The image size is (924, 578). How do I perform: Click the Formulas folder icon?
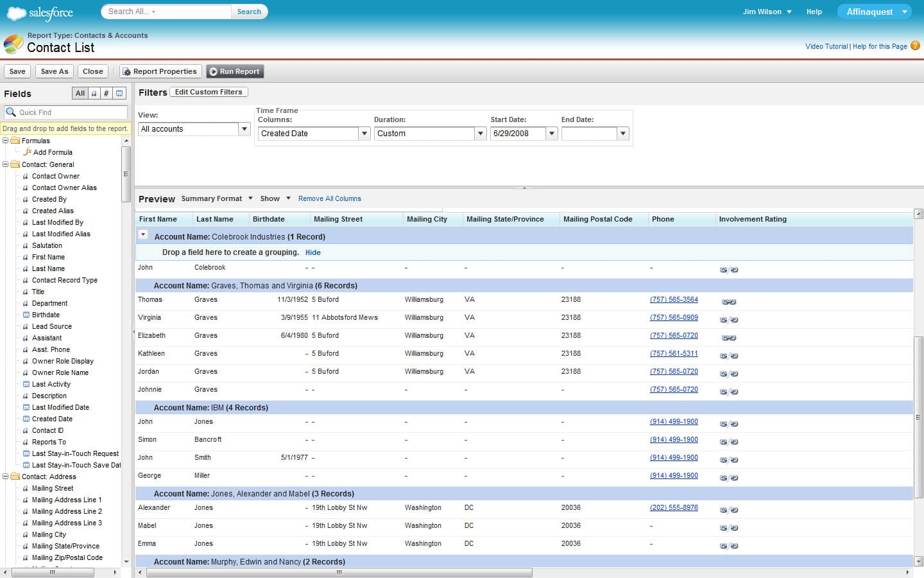pos(15,141)
